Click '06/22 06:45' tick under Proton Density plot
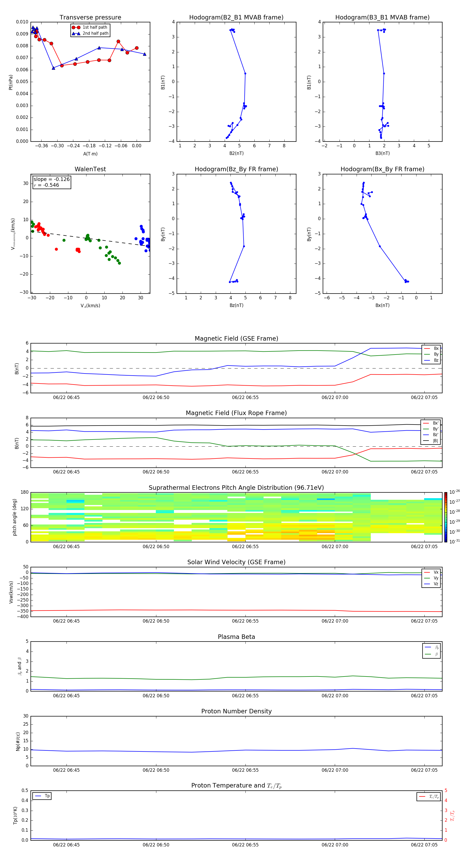The width and height of the screenshot is (473, 868). pos(66,770)
